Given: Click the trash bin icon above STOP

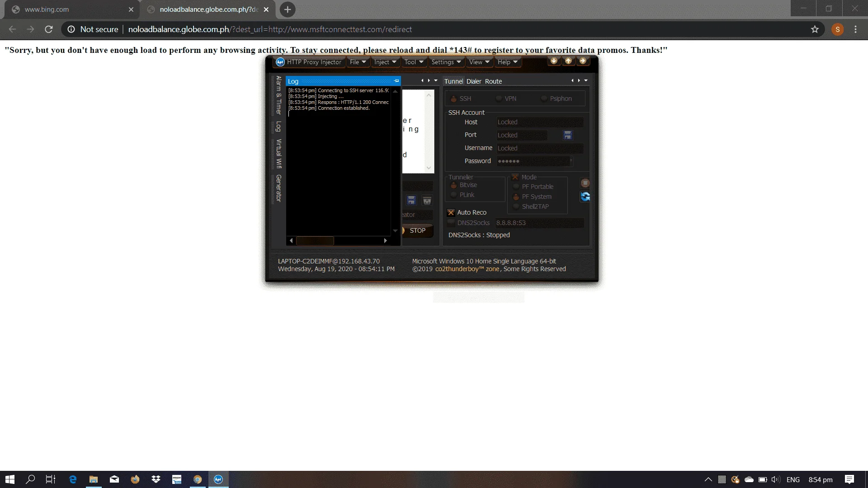Looking at the screenshot, I should pyautogui.click(x=427, y=200).
